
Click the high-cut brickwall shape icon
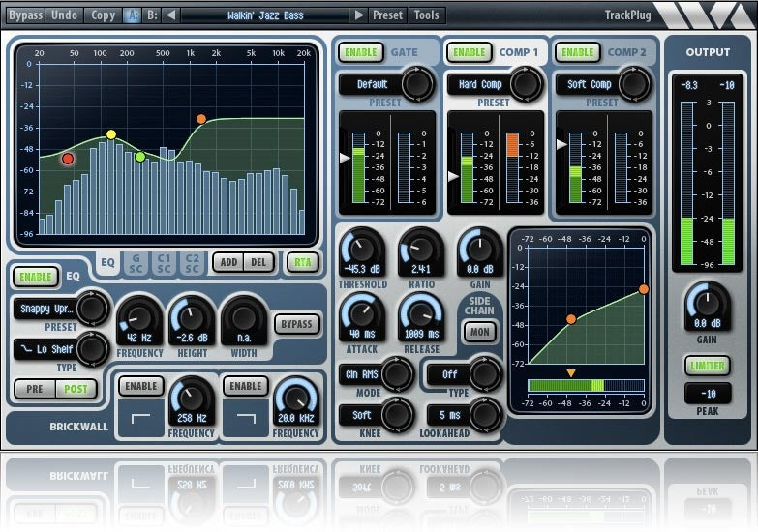pyautogui.click(x=246, y=419)
